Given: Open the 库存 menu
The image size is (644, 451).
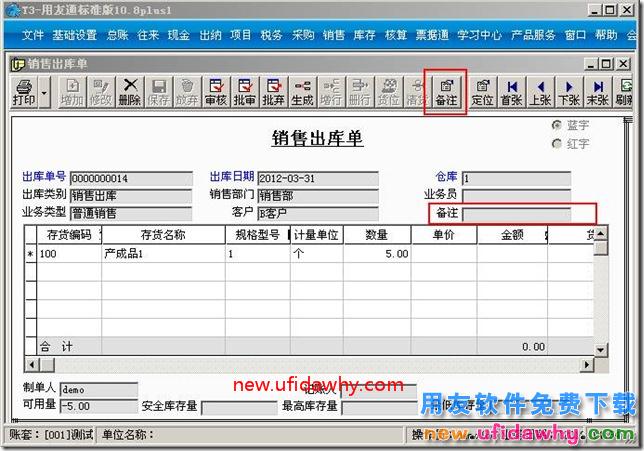Looking at the screenshot, I should tap(364, 35).
